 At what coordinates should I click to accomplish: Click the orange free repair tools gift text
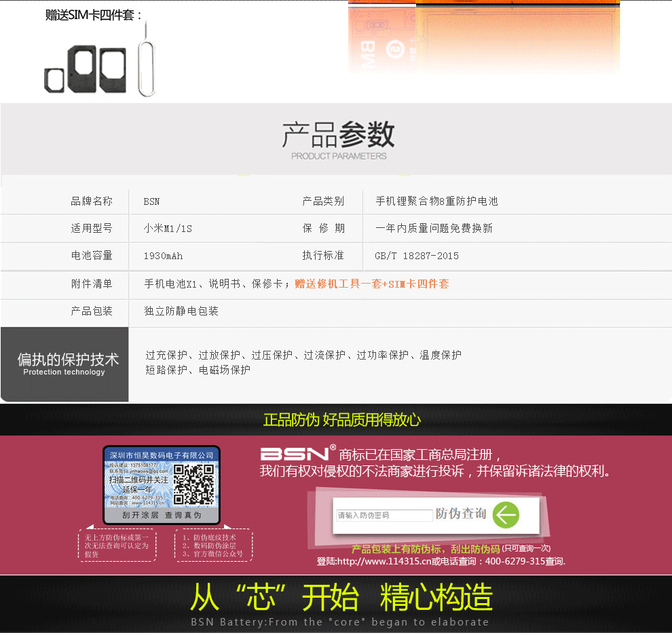click(371, 284)
